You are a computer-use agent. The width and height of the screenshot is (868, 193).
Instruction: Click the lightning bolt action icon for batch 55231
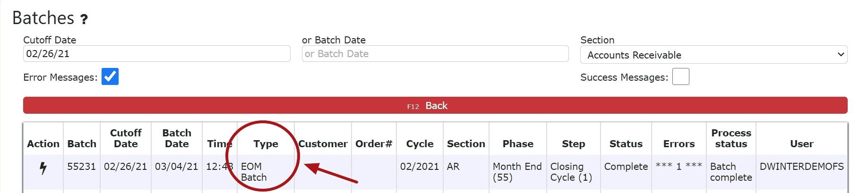pyautogui.click(x=43, y=168)
